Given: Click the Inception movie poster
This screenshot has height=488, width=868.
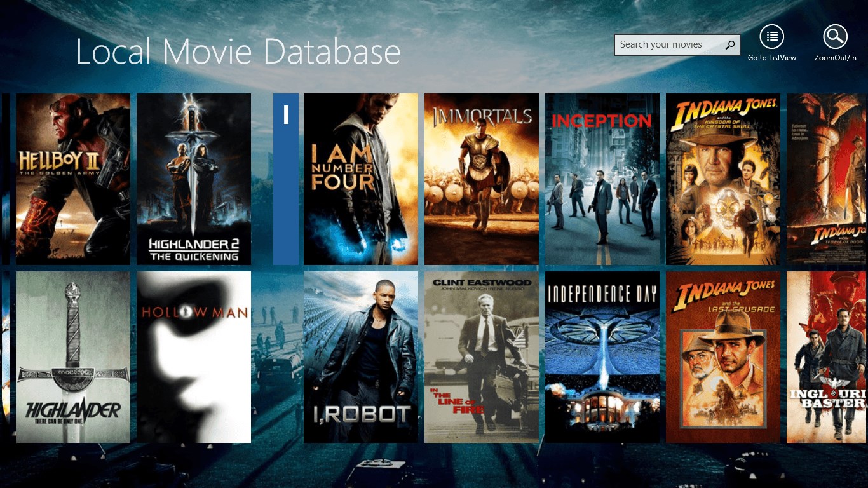Looking at the screenshot, I should (x=602, y=179).
